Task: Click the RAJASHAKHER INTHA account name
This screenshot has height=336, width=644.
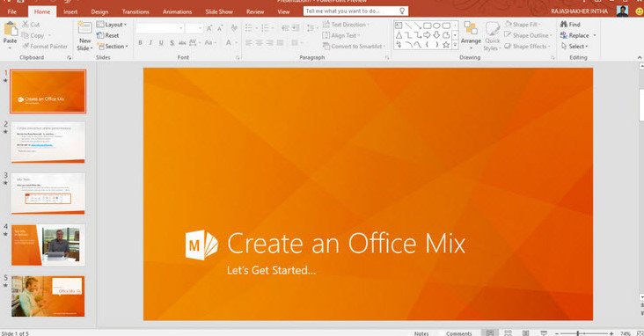Action: [579, 11]
